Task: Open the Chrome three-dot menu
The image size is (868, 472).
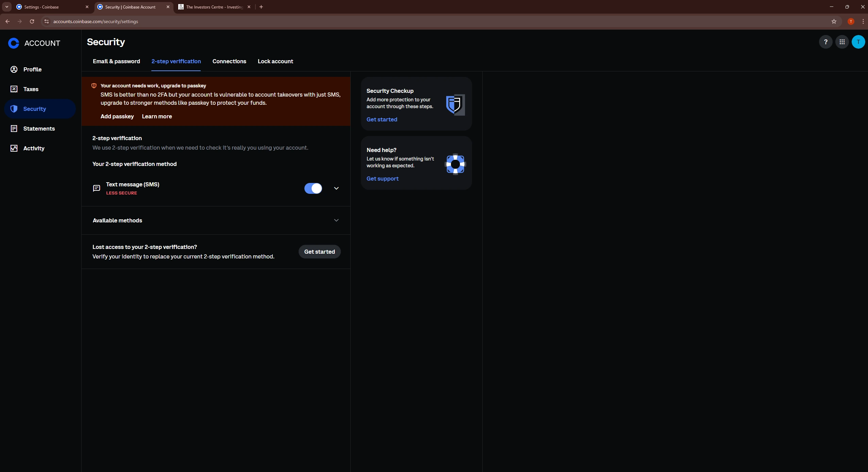Action: (x=863, y=21)
